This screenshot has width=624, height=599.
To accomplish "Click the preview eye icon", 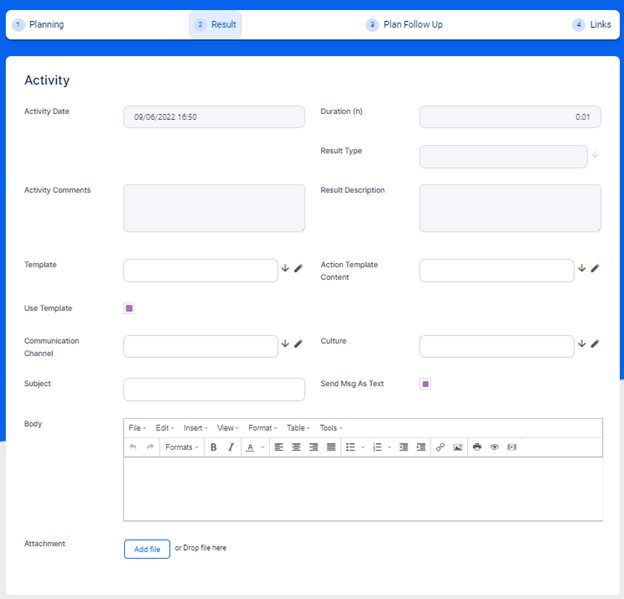I will [494, 447].
